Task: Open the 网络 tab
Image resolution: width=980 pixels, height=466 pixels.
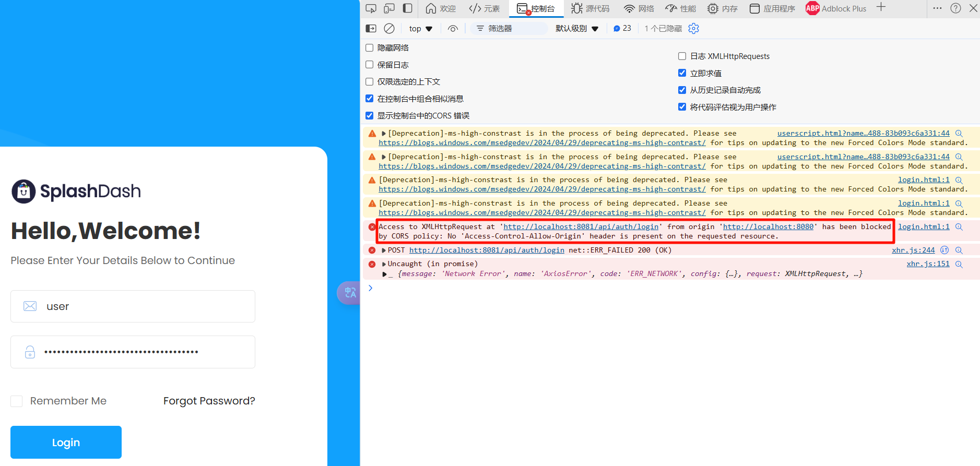Action: pyautogui.click(x=639, y=8)
